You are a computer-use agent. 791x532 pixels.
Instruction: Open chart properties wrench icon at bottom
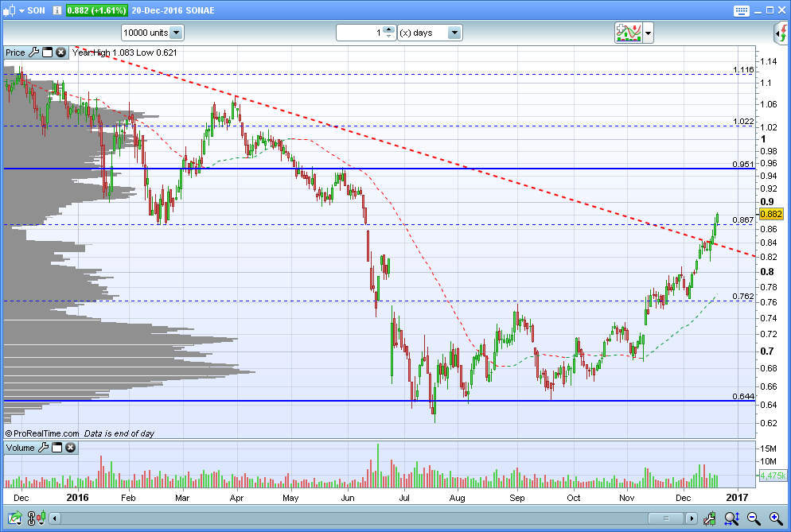[x=709, y=518]
